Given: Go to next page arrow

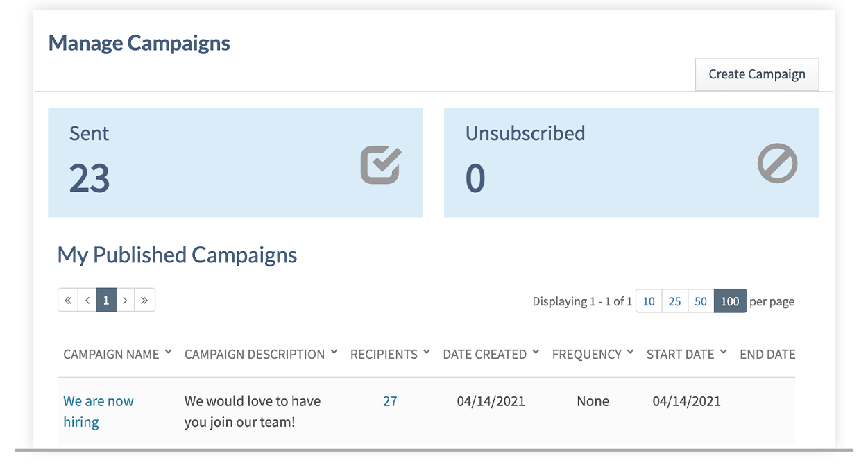Looking at the screenshot, I should pyautogui.click(x=126, y=301).
